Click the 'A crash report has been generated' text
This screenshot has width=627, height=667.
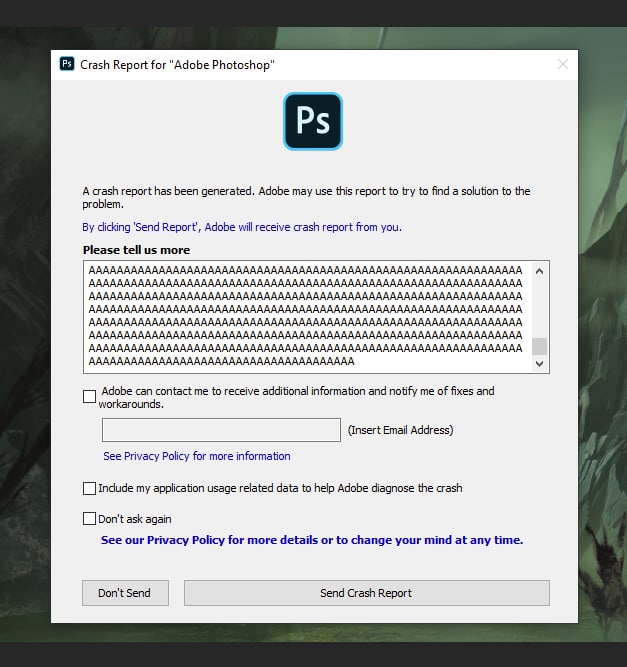(x=306, y=197)
